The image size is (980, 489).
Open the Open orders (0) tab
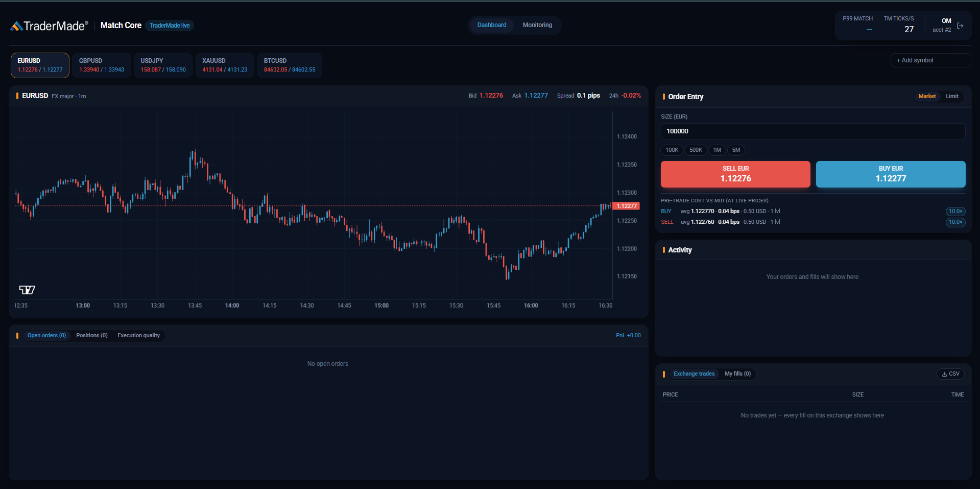click(46, 336)
